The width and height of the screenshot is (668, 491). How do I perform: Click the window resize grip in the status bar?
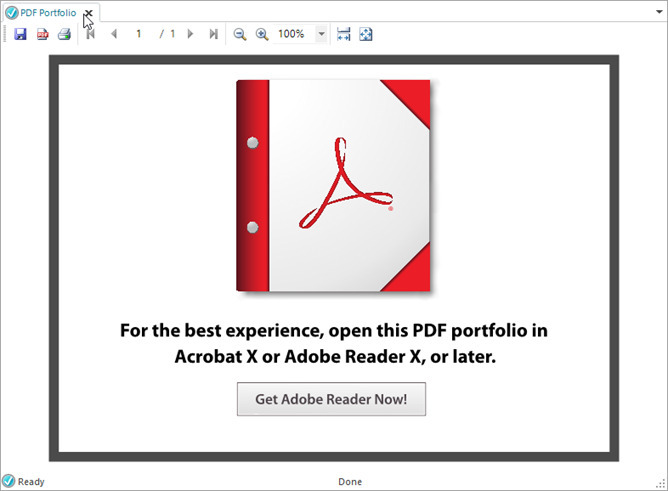coord(661,483)
